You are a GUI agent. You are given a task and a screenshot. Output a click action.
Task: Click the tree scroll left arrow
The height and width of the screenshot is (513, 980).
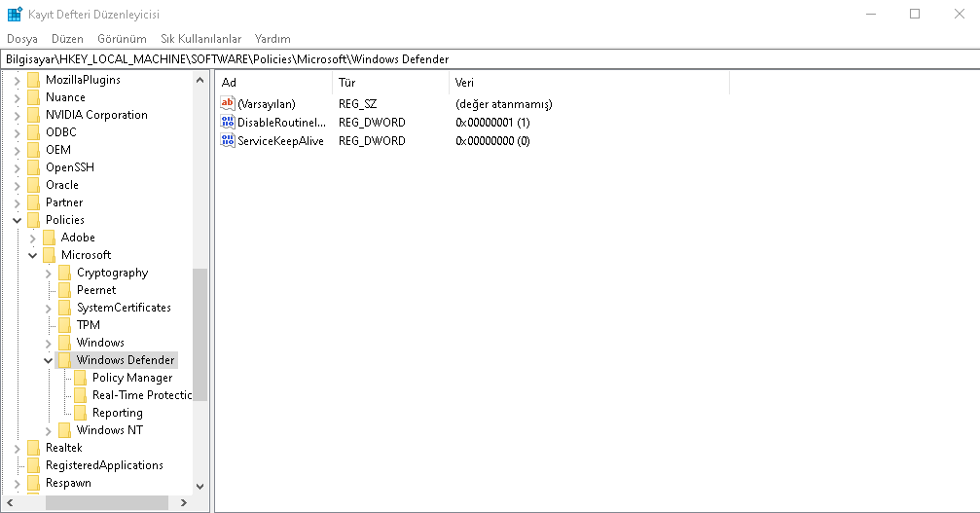[10, 502]
